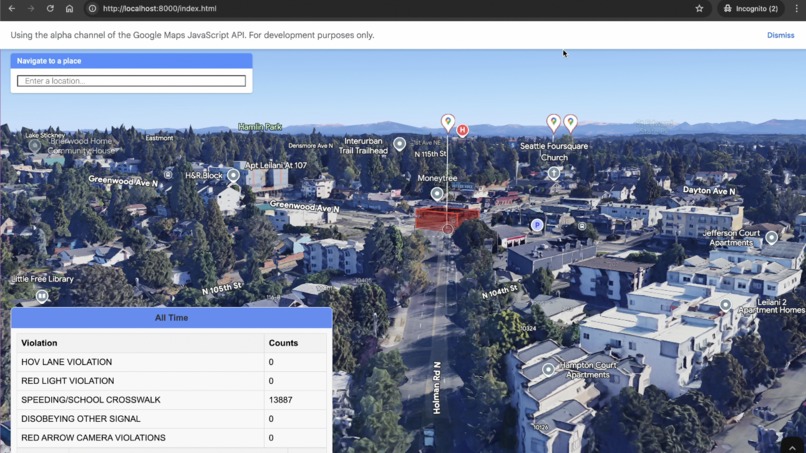Viewport: 806px width, 453px height.
Task: Select the Moneytree place marker
Action: point(436,193)
